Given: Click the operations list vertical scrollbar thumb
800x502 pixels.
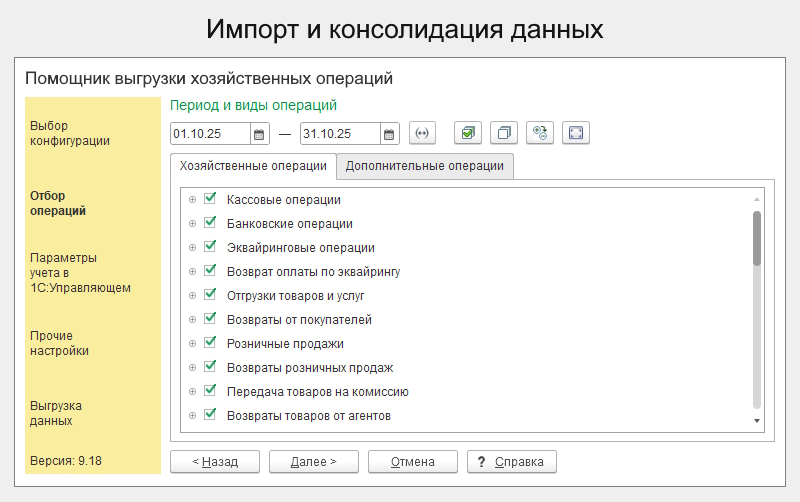Looking at the screenshot, I should 757,238.
